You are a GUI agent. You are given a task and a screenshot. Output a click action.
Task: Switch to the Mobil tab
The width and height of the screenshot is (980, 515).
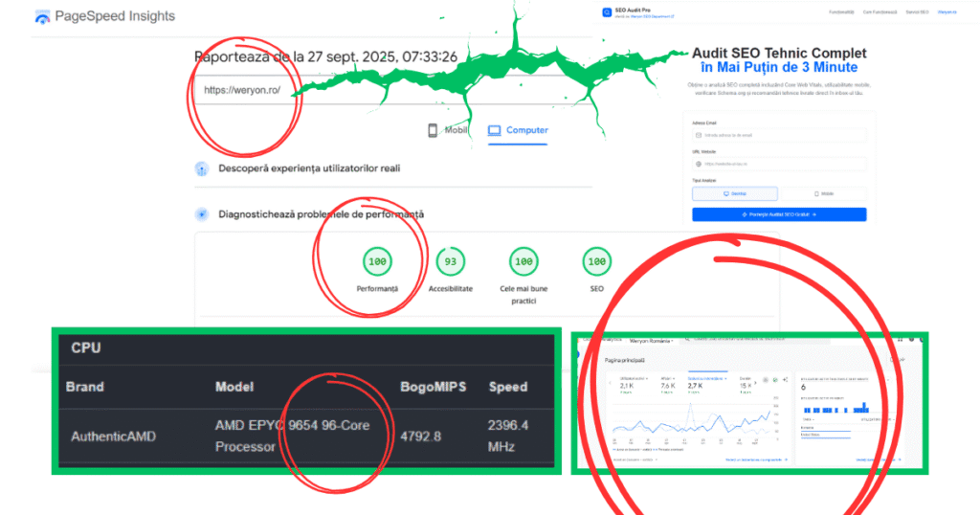coord(447,131)
